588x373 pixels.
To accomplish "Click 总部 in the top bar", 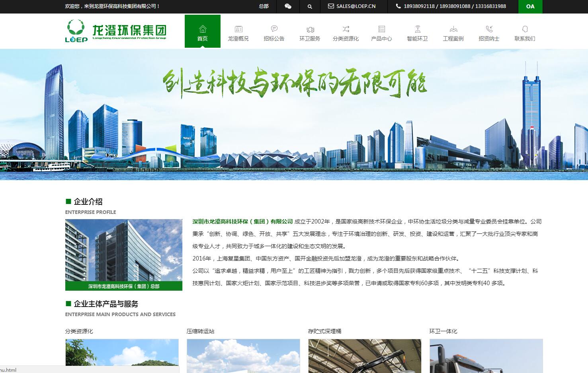I will click(263, 6).
